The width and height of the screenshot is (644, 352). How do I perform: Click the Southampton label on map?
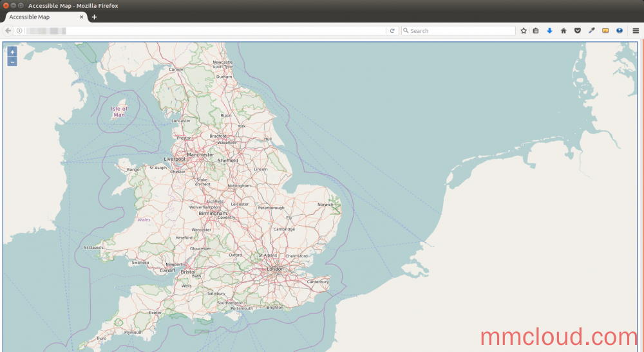point(230,302)
